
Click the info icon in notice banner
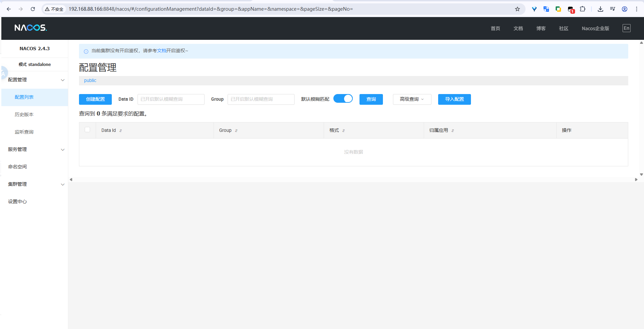click(86, 51)
